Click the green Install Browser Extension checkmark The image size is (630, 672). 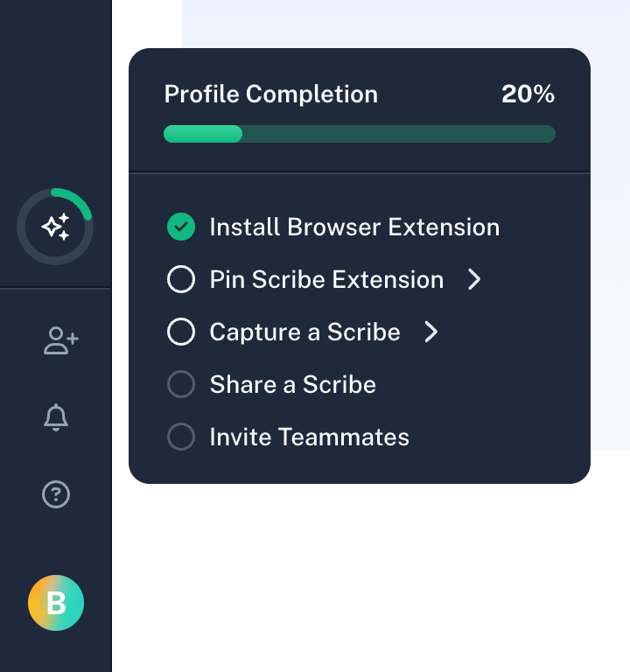coord(181,227)
